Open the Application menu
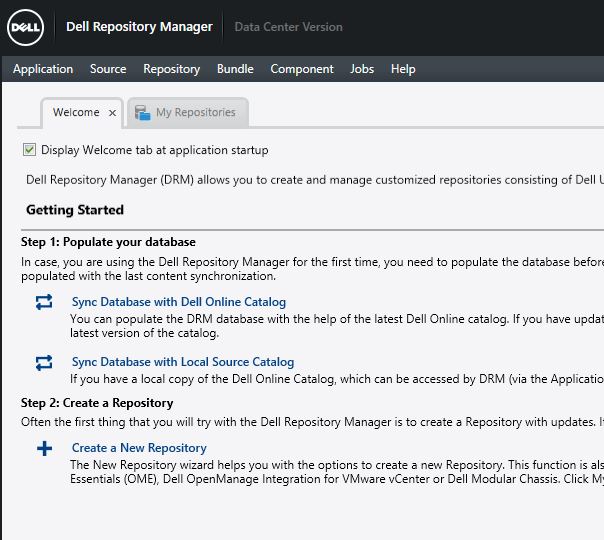The image size is (604, 540). (43, 69)
